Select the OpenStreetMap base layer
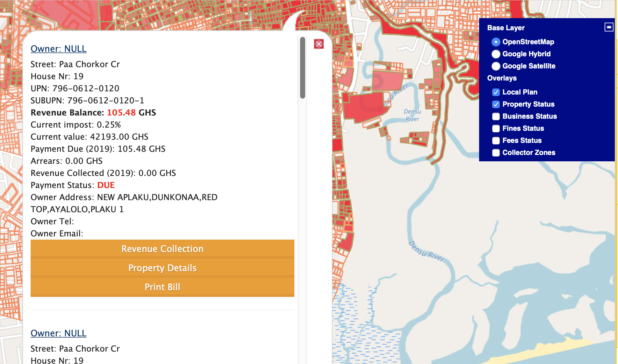The image size is (618, 364). click(496, 42)
